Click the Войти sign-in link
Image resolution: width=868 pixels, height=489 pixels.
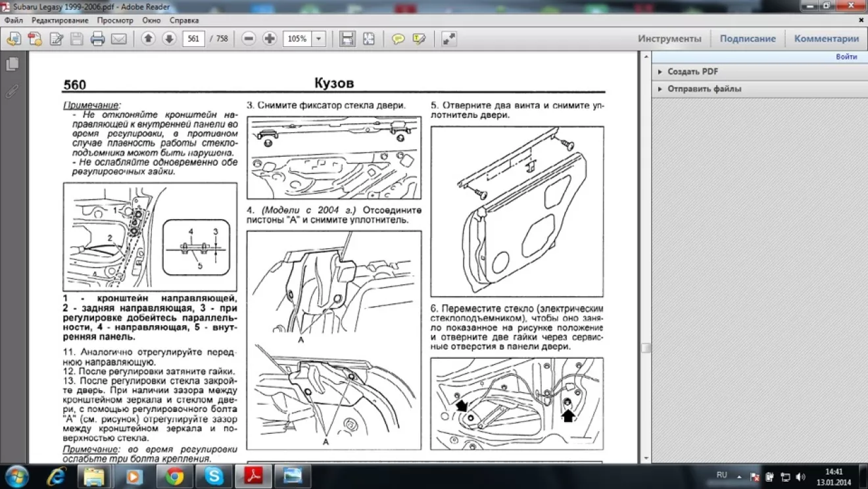coord(846,57)
